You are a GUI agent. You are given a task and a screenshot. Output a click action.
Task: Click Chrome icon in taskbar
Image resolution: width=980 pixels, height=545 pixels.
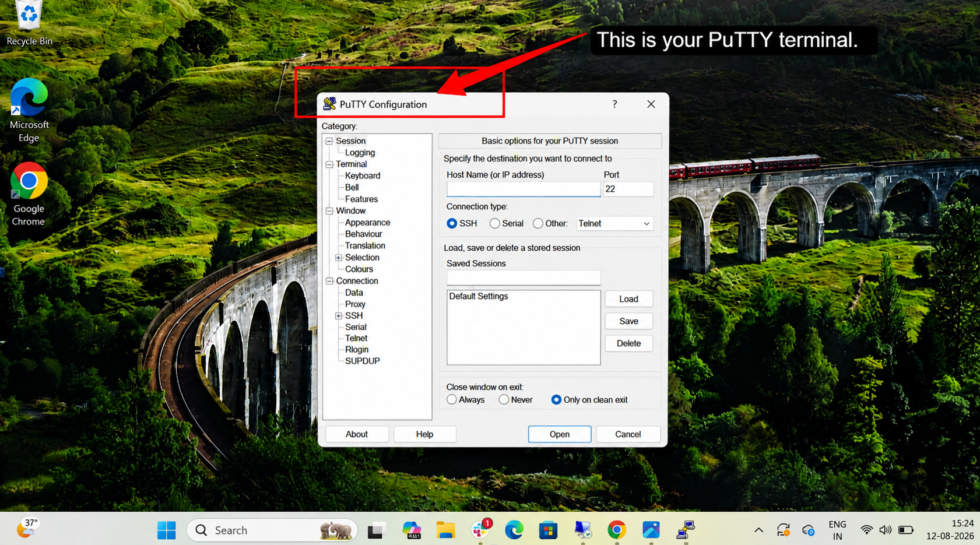(x=617, y=530)
